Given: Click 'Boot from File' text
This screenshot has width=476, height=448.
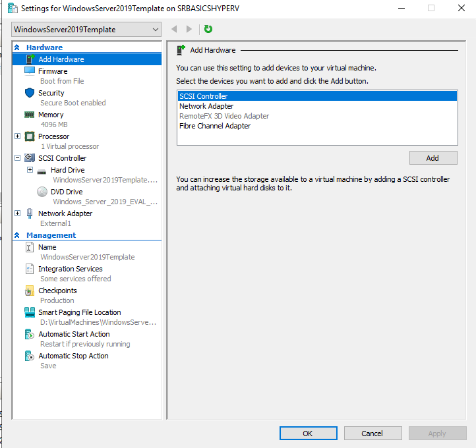Looking at the screenshot, I should point(62,81).
